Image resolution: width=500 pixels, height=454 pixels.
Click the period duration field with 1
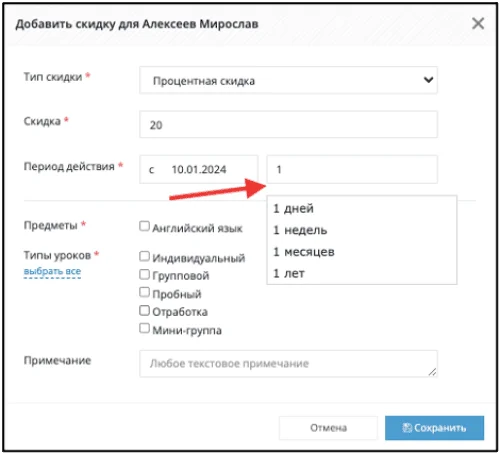(352, 169)
